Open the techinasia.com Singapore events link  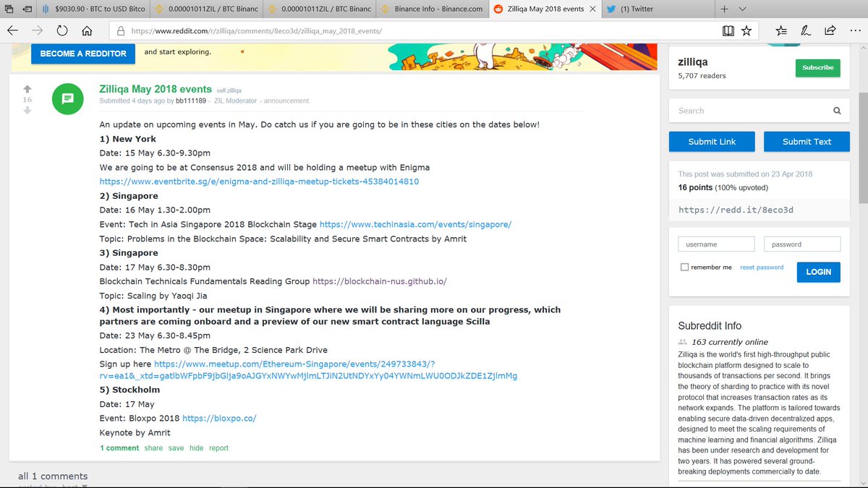pyautogui.click(x=416, y=225)
